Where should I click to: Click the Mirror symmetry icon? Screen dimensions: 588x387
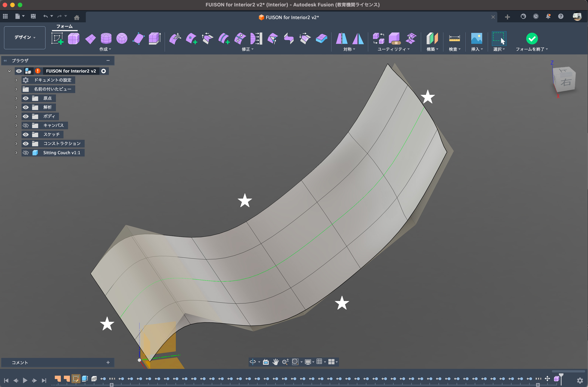coord(342,39)
